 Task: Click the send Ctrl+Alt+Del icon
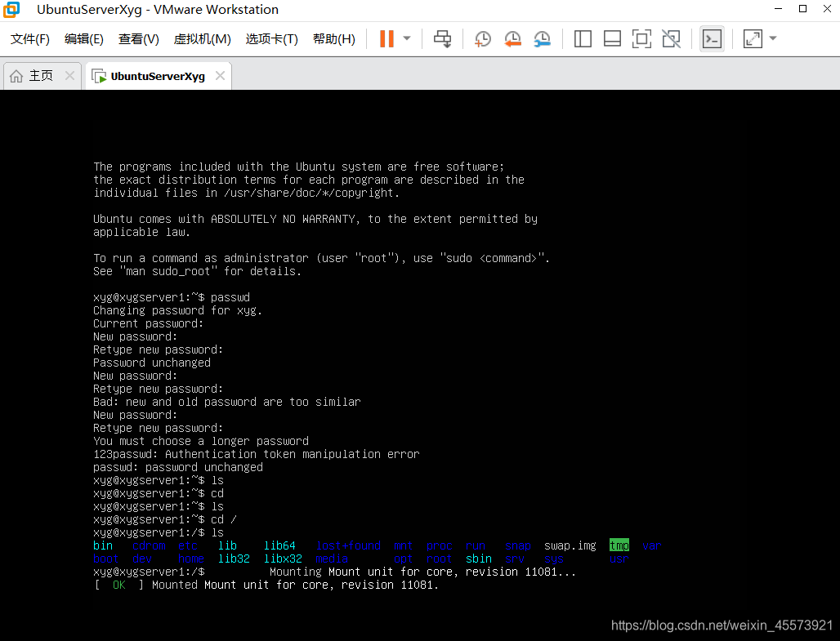[443, 38]
